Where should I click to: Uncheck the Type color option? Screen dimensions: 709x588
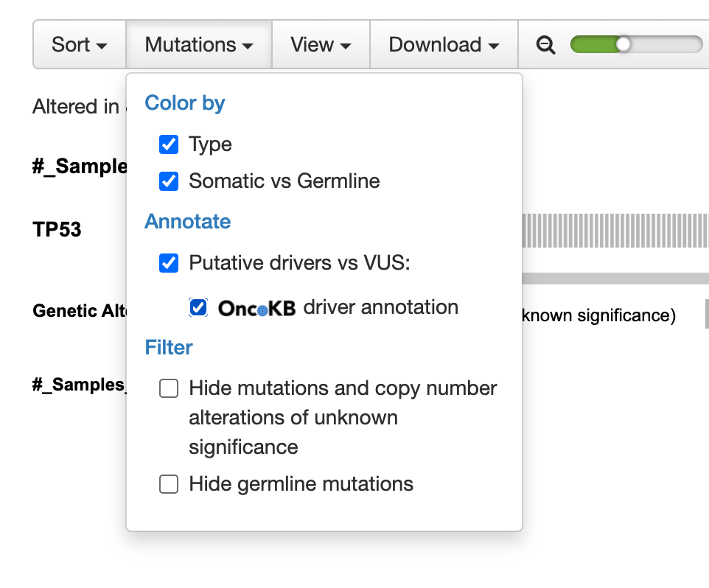click(169, 144)
